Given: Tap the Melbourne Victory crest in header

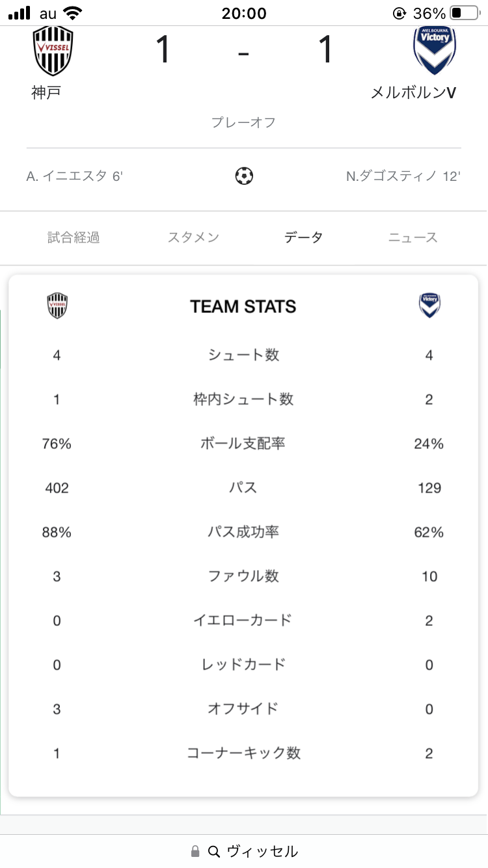Looking at the screenshot, I should coord(435,51).
